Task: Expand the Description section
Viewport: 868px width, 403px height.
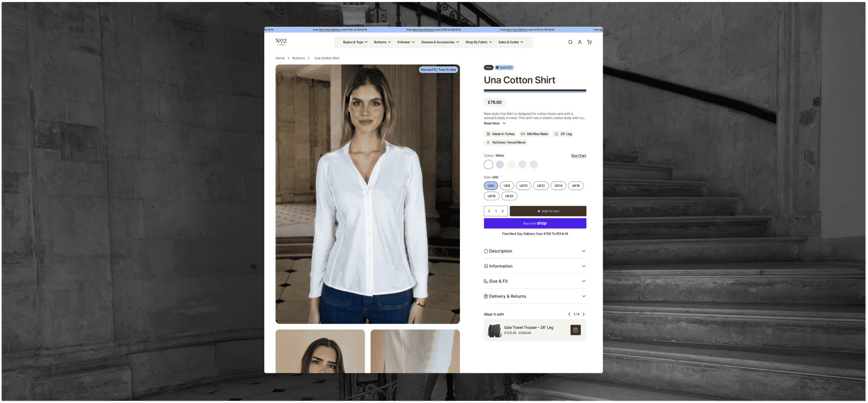Action: point(535,251)
